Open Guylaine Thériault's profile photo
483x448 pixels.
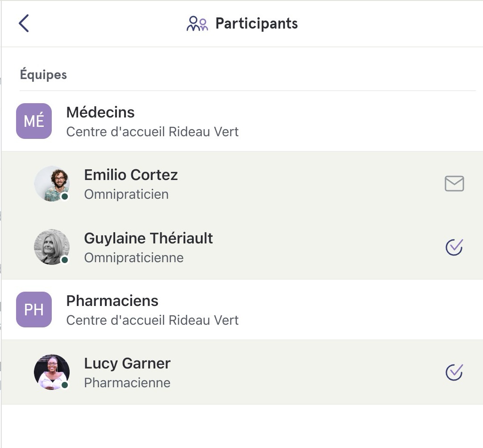click(x=52, y=247)
